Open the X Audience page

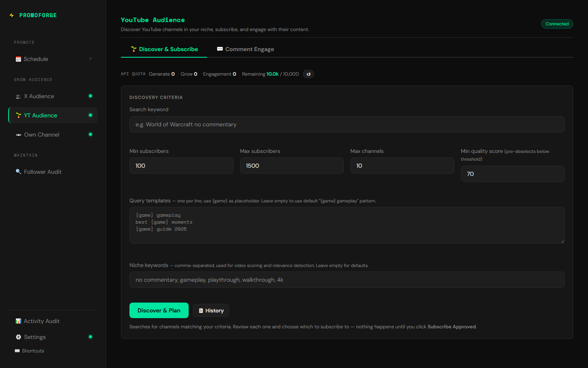coord(53,96)
